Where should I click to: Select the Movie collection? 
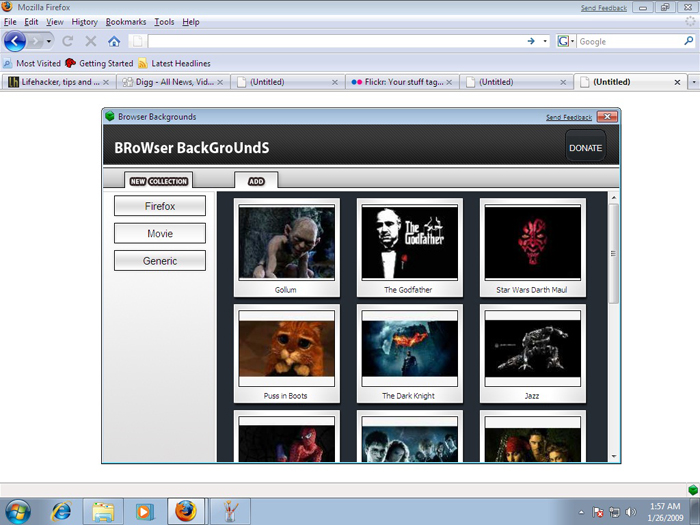160,233
